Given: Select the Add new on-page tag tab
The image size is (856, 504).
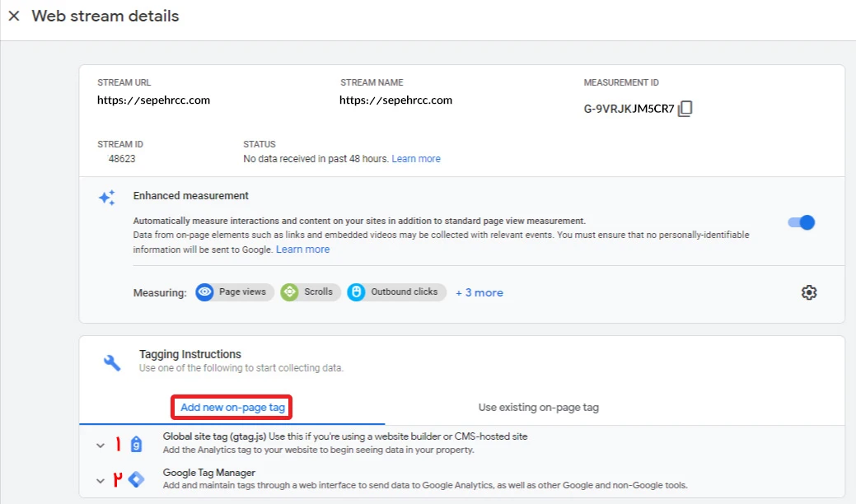Looking at the screenshot, I should (x=232, y=408).
